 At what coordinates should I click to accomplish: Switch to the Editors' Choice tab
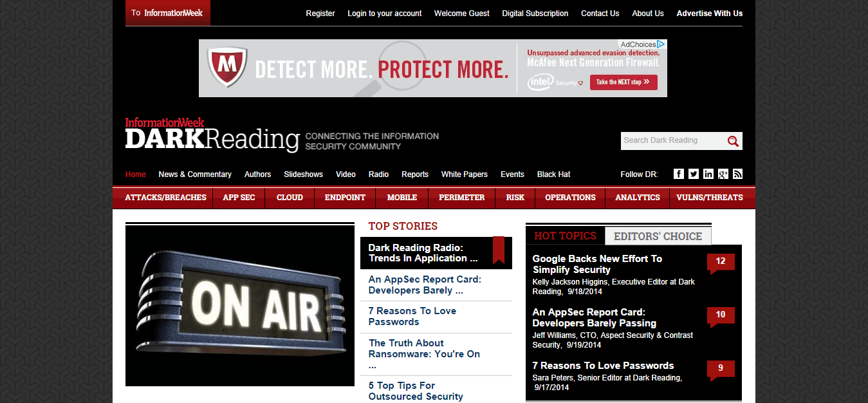point(658,236)
